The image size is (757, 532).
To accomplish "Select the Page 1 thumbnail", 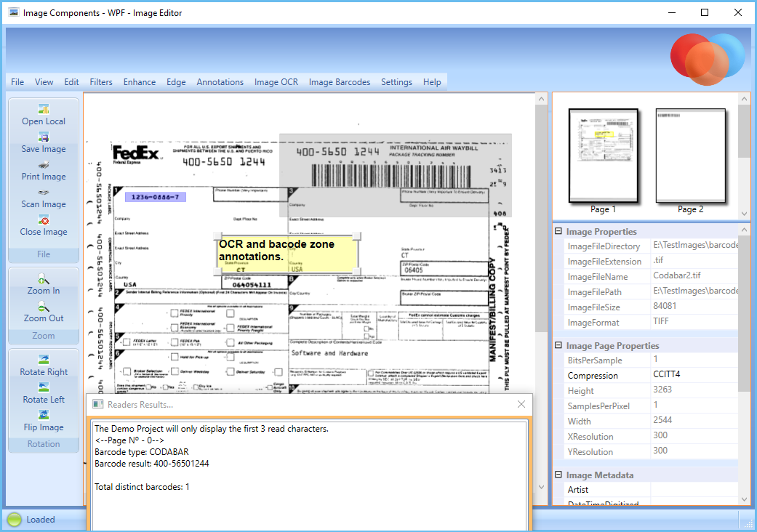I will coord(603,156).
